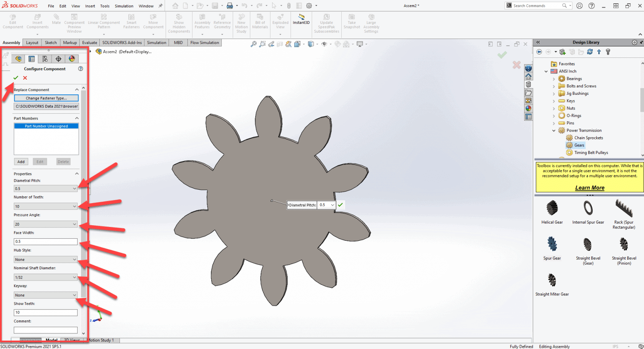Image resolution: width=644 pixels, height=349 pixels.
Task: Switch to the Evaluate tab
Action: click(90, 43)
